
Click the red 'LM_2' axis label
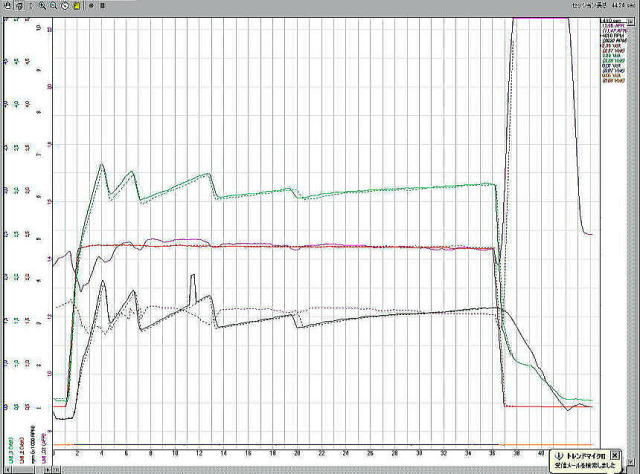(x=22, y=450)
